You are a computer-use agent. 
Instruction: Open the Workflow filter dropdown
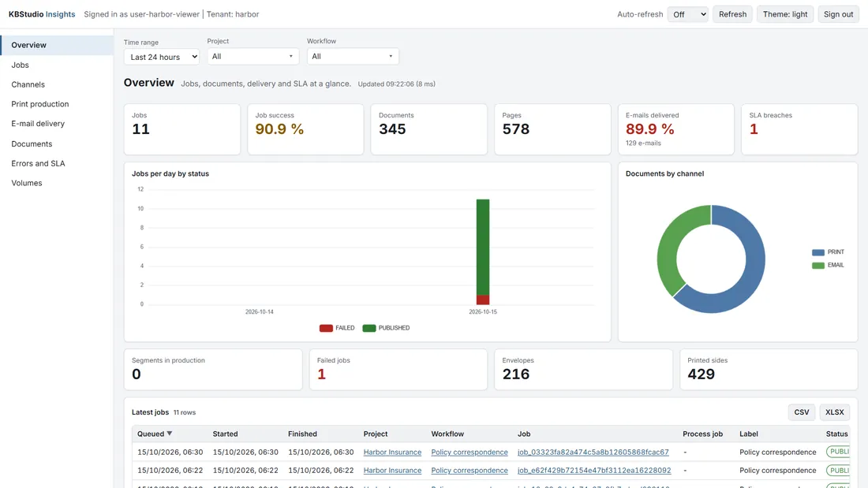pos(353,57)
